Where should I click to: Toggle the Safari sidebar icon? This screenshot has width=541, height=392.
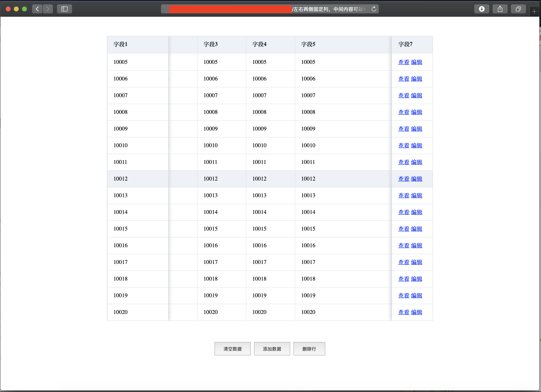coord(64,9)
